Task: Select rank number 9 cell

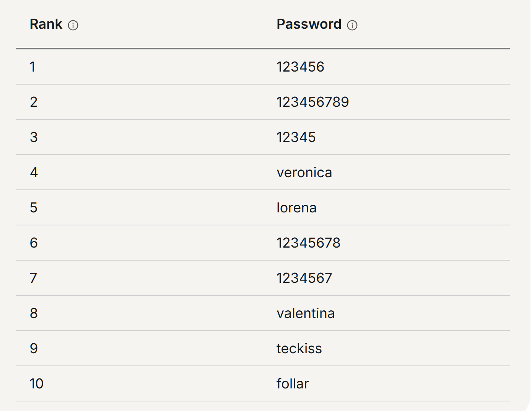Action: point(34,349)
